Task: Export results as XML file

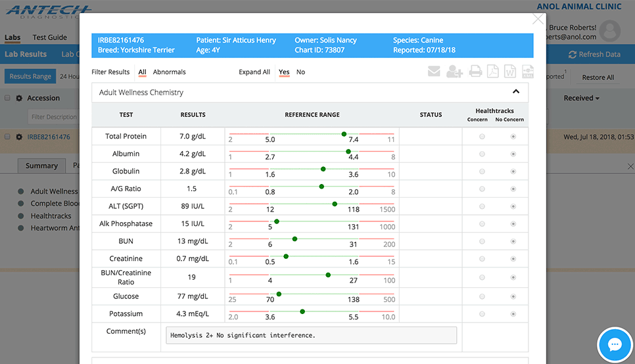Action: click(x=527, y=72)
